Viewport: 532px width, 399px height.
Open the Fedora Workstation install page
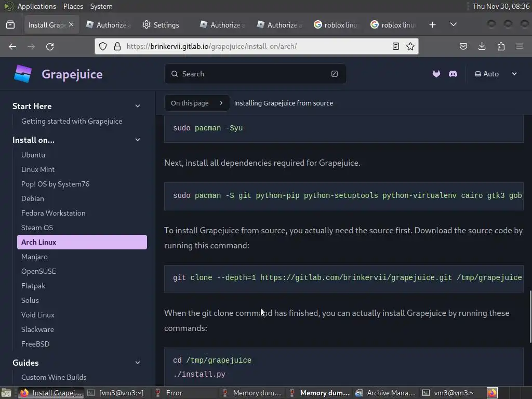(54, 213)
